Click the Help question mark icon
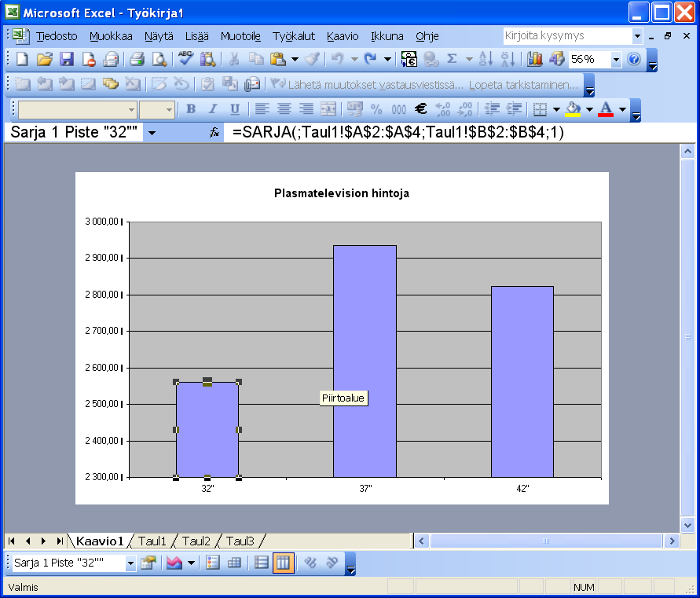The height and width of the screenshot is (598, 700). pyautogui.click(x=634, y=59)
